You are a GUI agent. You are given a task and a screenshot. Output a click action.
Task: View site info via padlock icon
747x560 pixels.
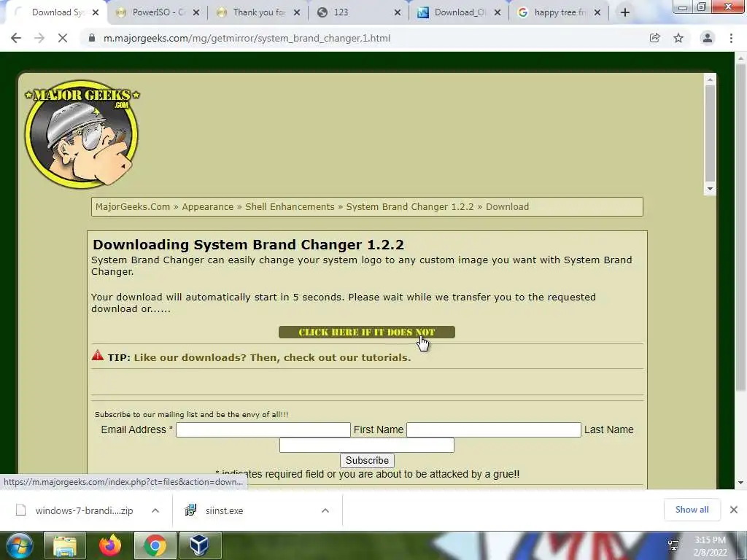tap(92, 38)
